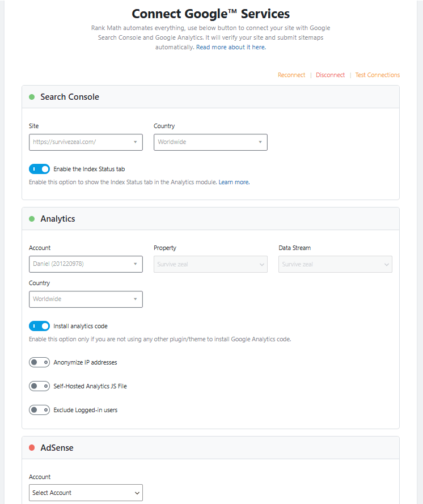Image resolution: width=423 pixels, height=504 pixels.
Task: Click the Disconnect link
Action: (x=330, y=75)
